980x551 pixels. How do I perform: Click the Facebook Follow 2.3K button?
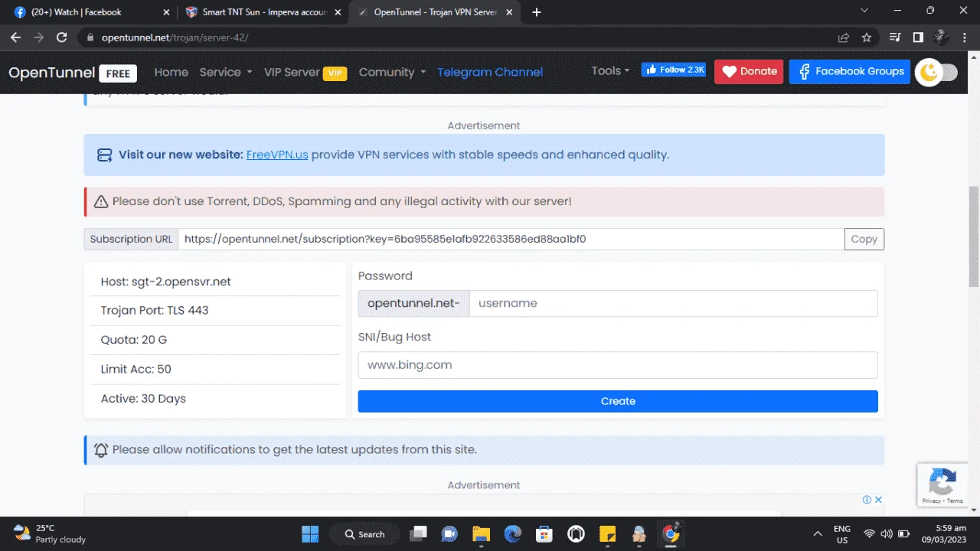[674, 70]
